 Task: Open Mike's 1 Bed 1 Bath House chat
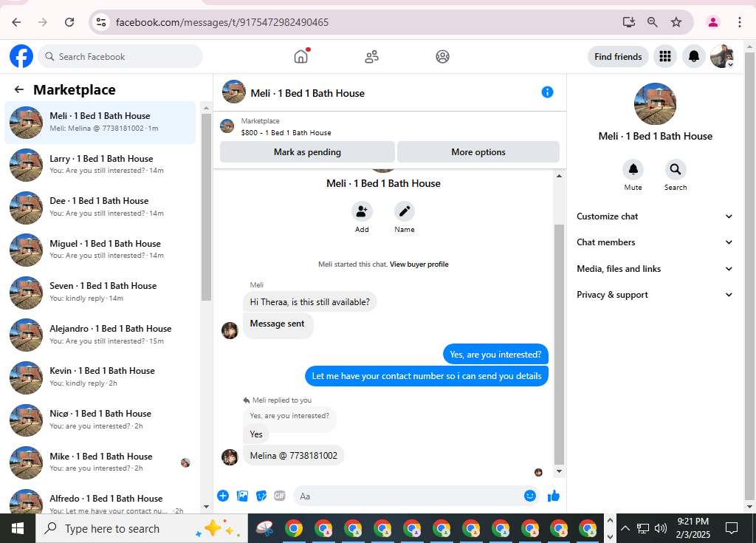100,462
